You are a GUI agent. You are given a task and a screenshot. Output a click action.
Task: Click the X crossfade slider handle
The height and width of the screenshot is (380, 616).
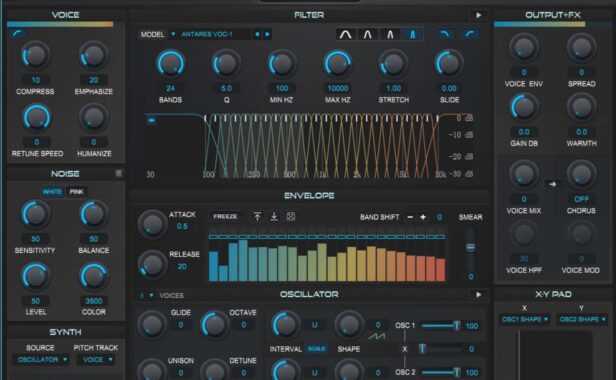pyautogui.click(x=422, y=349)
